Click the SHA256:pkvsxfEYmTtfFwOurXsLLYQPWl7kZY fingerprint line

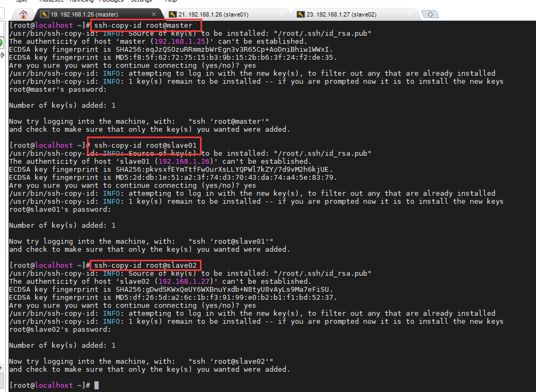tap(171, 169)
